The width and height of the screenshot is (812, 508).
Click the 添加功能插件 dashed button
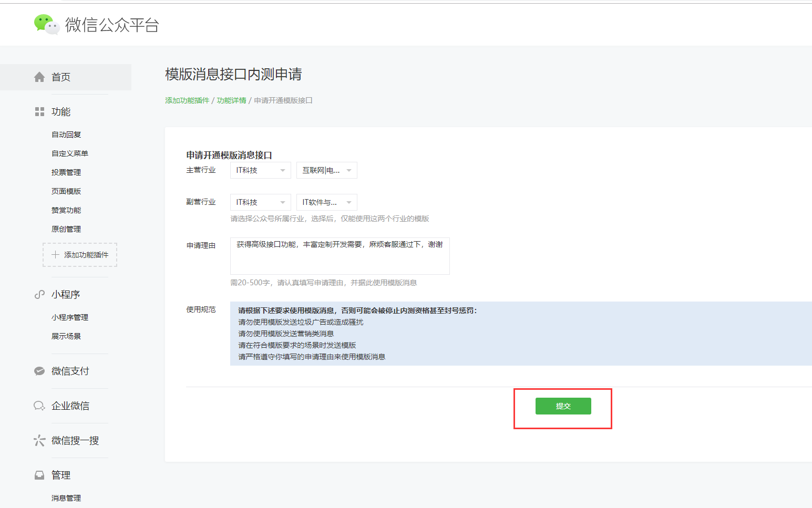coord(80,255)
